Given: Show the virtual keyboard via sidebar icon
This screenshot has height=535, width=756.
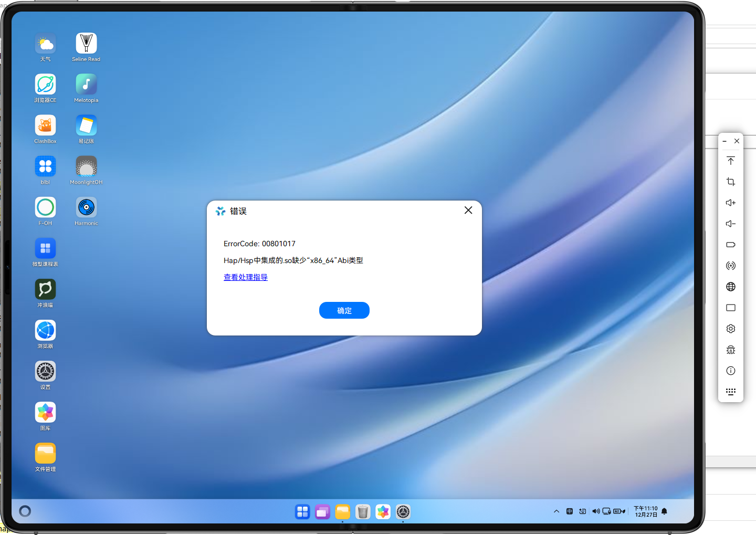Looking at the screenshot, I should (x=730, y=391).
